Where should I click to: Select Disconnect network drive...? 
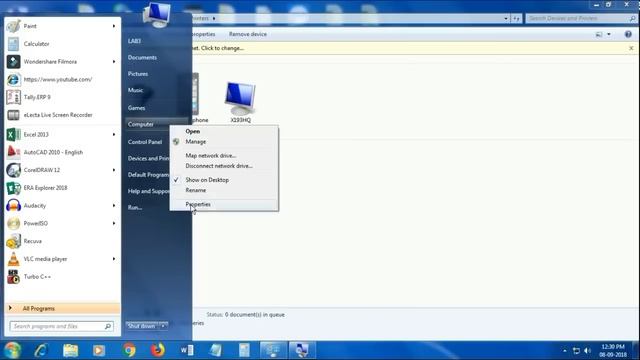tap(224, 166)
